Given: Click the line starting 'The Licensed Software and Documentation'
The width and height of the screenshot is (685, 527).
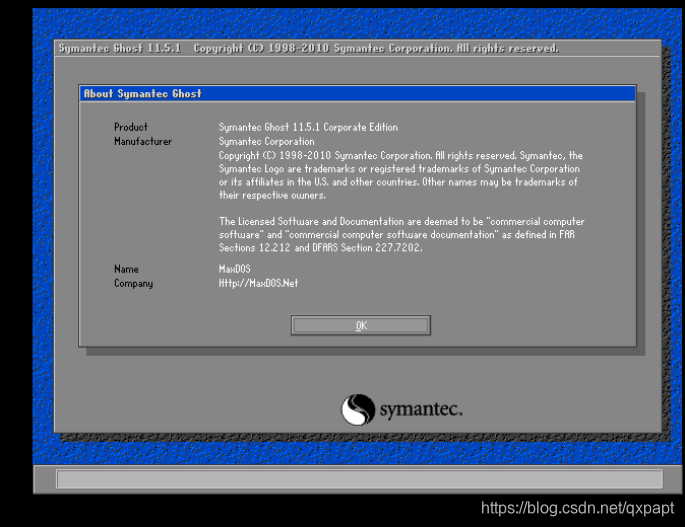Looking at the screenshot, I should (x=401, y=222).
